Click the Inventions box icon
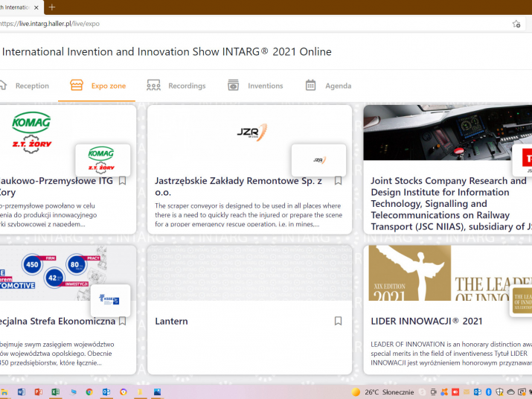 coord(234,86)
